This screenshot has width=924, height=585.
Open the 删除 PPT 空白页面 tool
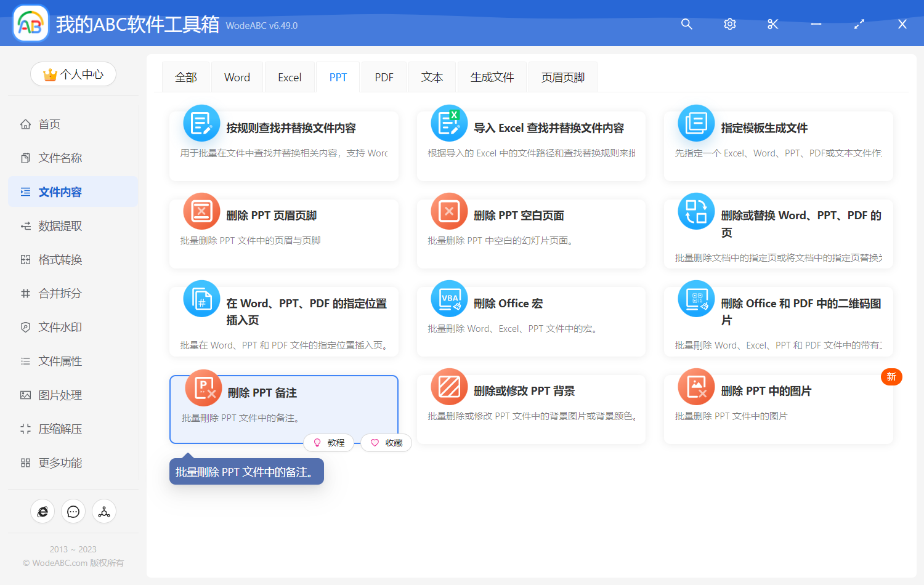pos(530,233)
